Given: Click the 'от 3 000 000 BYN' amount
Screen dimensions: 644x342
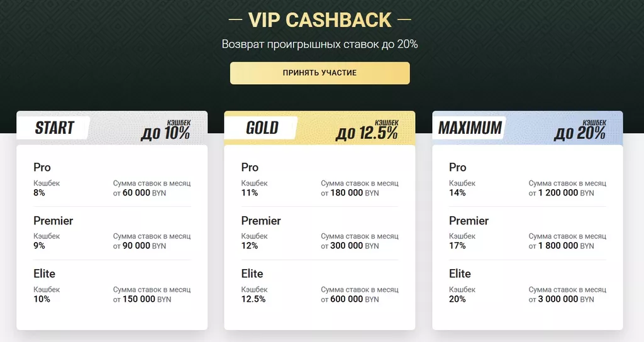Looking at the screenshot, I should pos(561,299).
